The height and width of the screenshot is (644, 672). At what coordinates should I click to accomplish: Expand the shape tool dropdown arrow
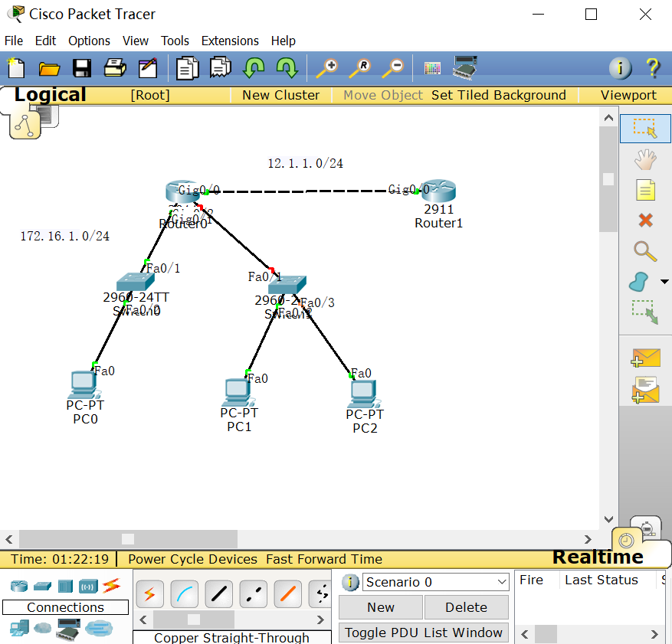664,282
